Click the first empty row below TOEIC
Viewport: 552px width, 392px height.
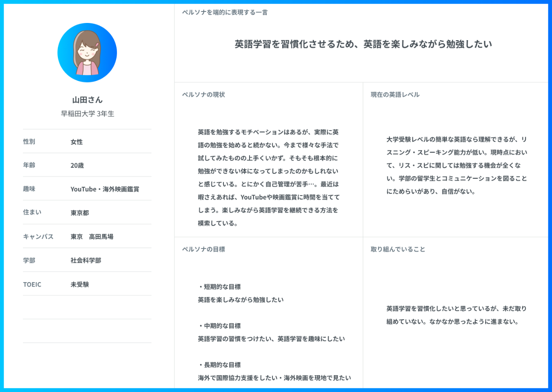pyautogui.click(x=87, y=307)
